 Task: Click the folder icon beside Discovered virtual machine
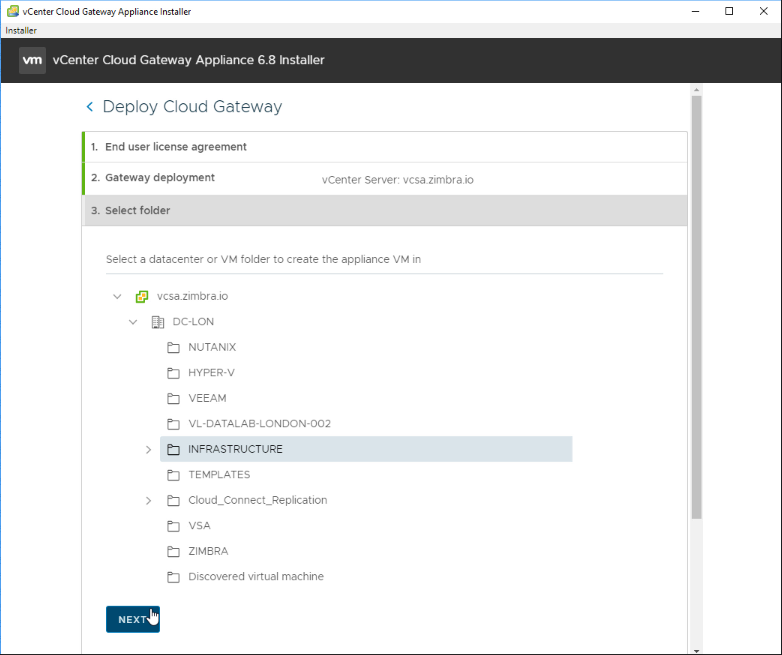point(173,577)
